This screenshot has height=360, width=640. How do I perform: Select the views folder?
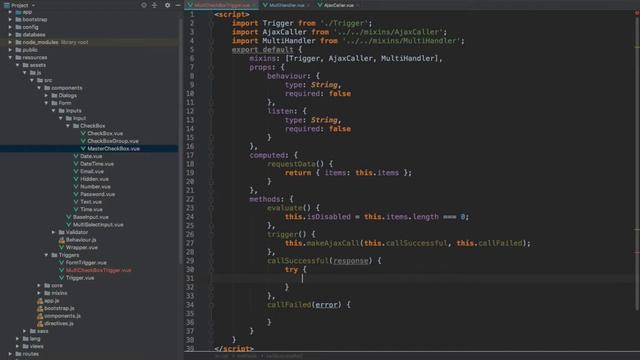pos(36,346)
